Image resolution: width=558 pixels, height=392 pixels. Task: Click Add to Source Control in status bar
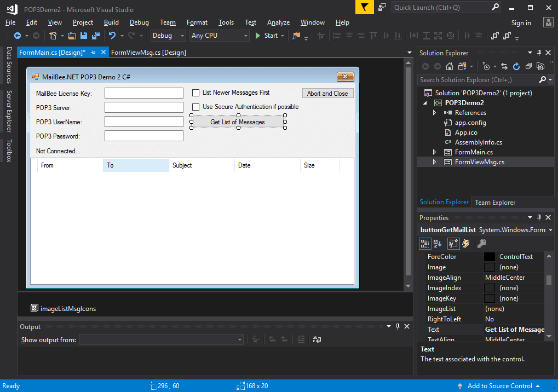499,386
